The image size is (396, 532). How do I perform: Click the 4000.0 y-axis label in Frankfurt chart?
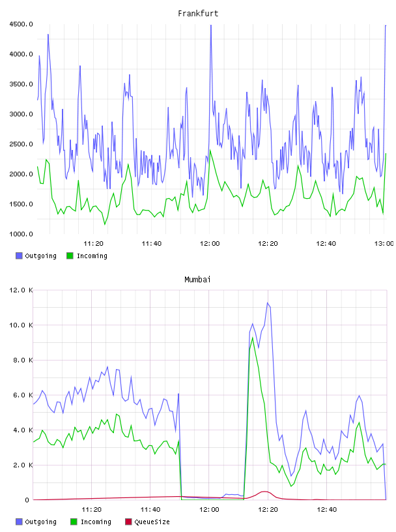pyautogui.click(x=21, y=54)
